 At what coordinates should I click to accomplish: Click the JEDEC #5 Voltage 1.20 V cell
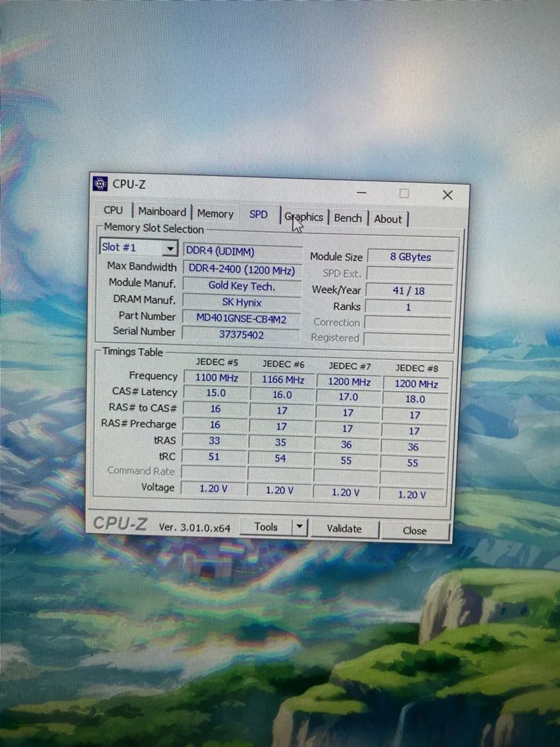pyautogui.click(x=213, y=488)
